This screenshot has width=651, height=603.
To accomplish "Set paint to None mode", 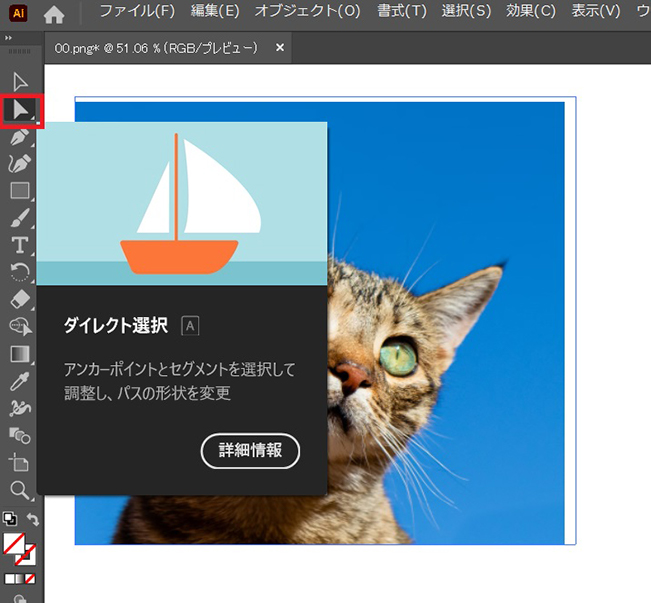I will tap(30, 578).
